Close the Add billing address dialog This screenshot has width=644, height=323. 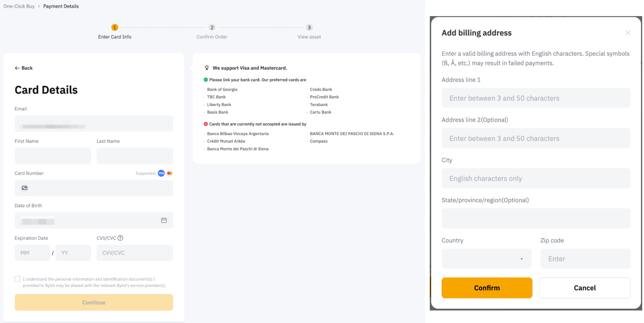(627, 33)
